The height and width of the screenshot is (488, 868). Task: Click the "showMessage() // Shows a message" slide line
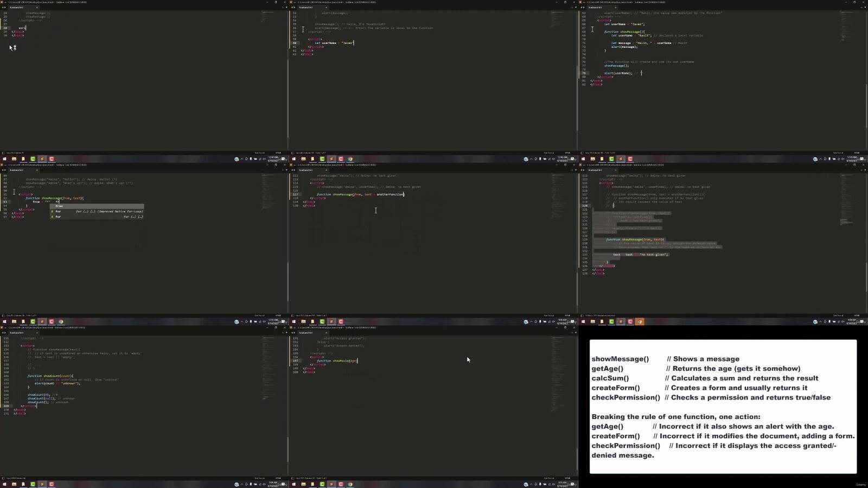665,359
